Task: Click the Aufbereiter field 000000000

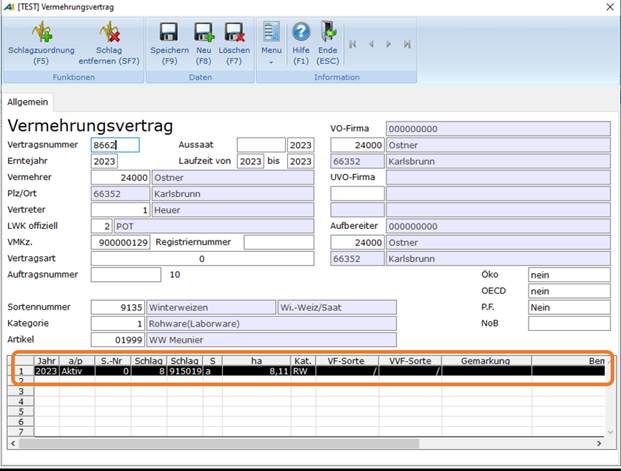Action: [x=498, y=226]
